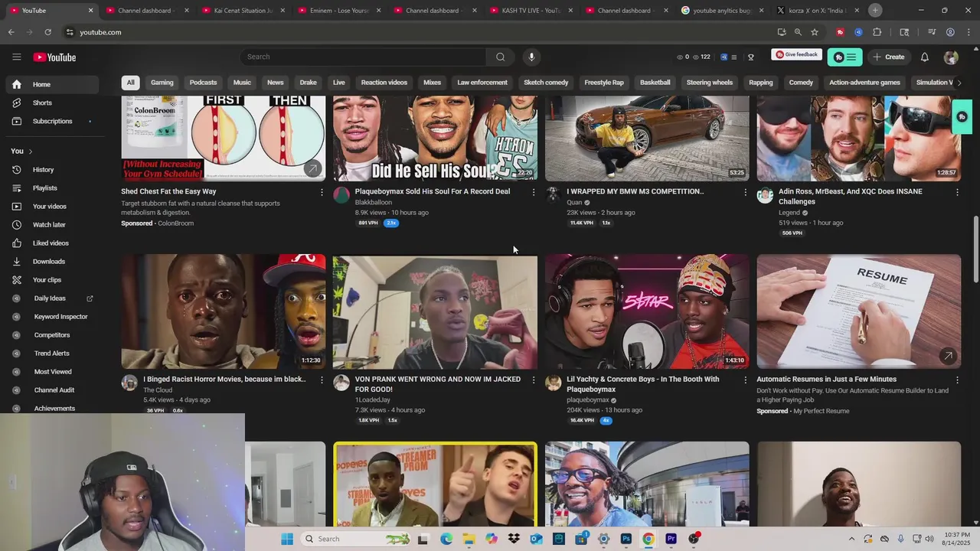Open Windows taskbar search box
This screenshot has width=980, height=551.
pos(354,539)
